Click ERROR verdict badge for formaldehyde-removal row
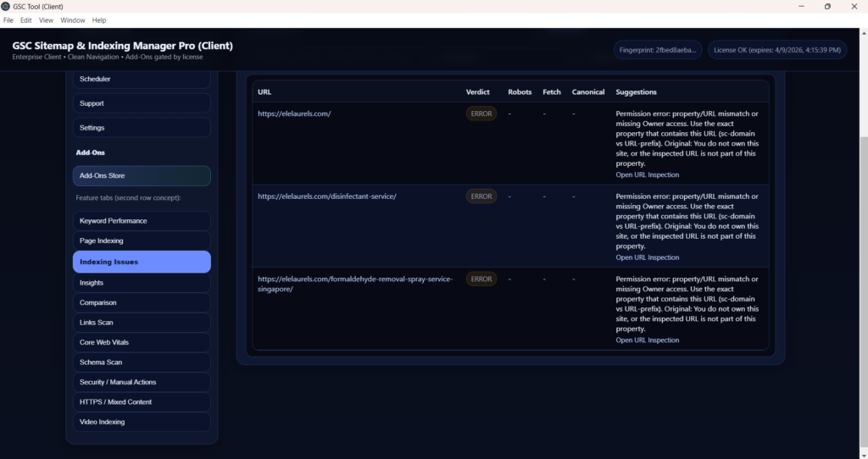This screenshot has width=868, height=459. click(481, 279)
